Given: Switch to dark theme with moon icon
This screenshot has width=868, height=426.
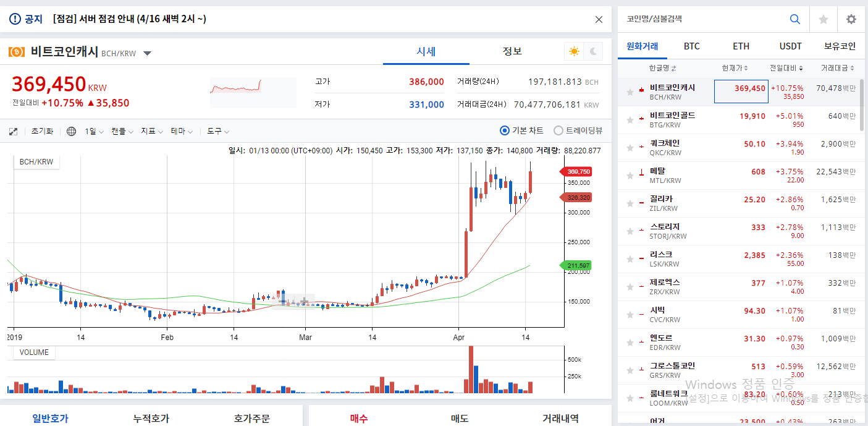Looking at the screenshot, I should pos(593,51).
